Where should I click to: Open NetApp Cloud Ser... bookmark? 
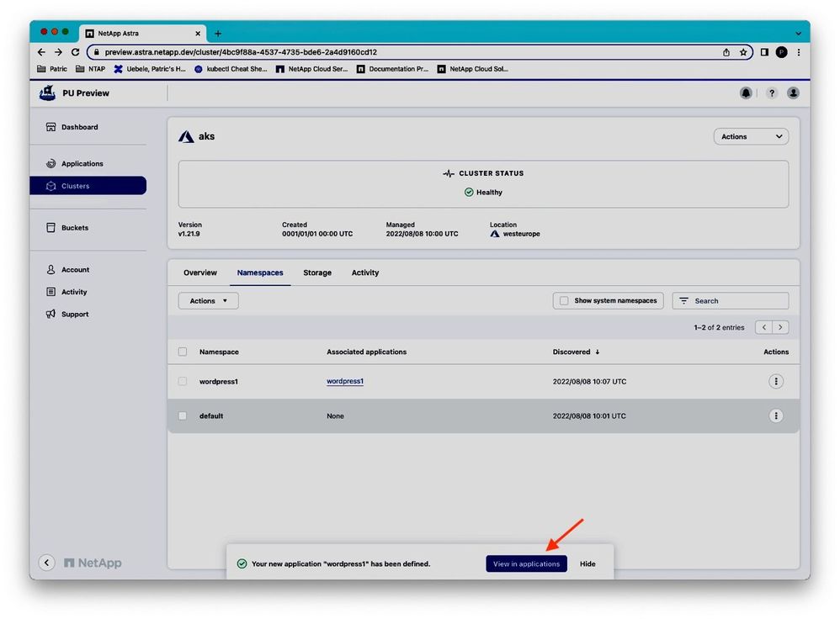311,68
